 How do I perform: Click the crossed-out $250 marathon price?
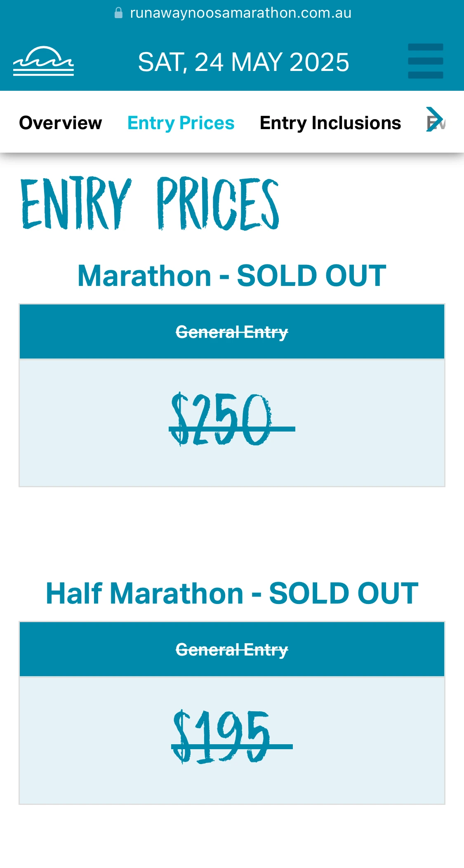point(232,420)
